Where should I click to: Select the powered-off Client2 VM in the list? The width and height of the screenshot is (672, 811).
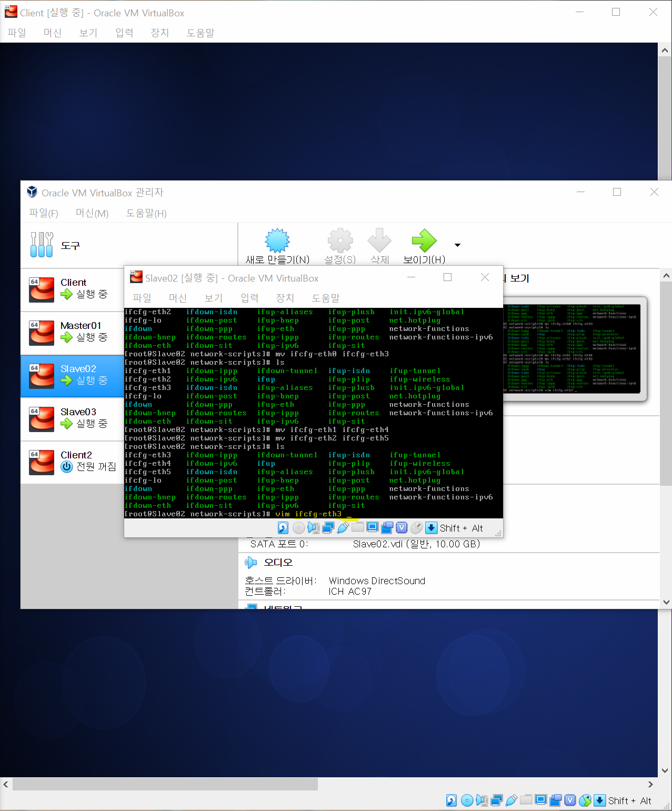73,462
